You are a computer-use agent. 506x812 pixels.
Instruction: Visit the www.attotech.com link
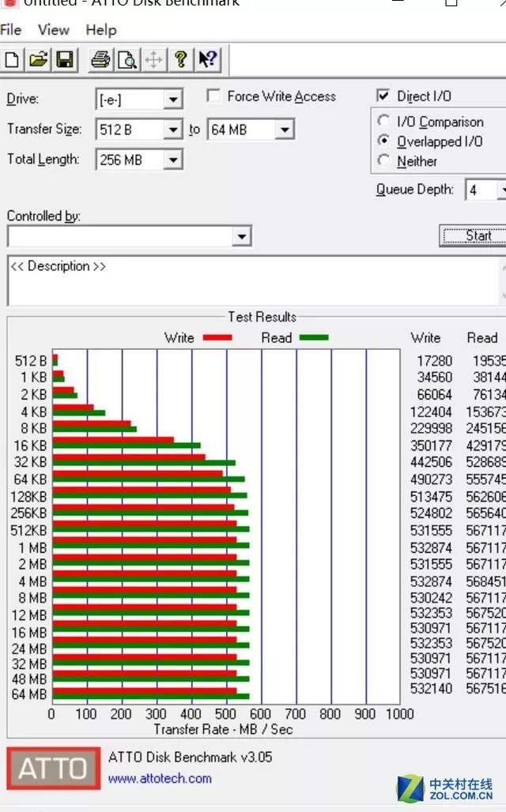(160, 778)
